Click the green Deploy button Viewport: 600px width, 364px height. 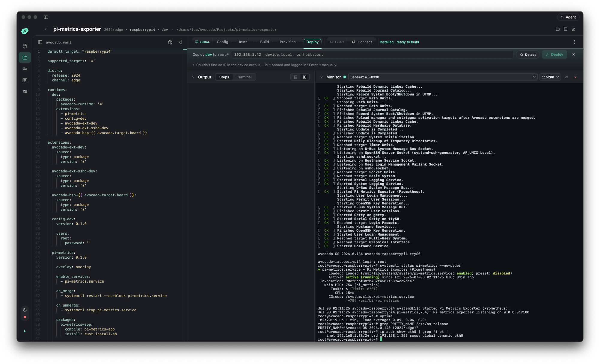click(x=554, y=54)
